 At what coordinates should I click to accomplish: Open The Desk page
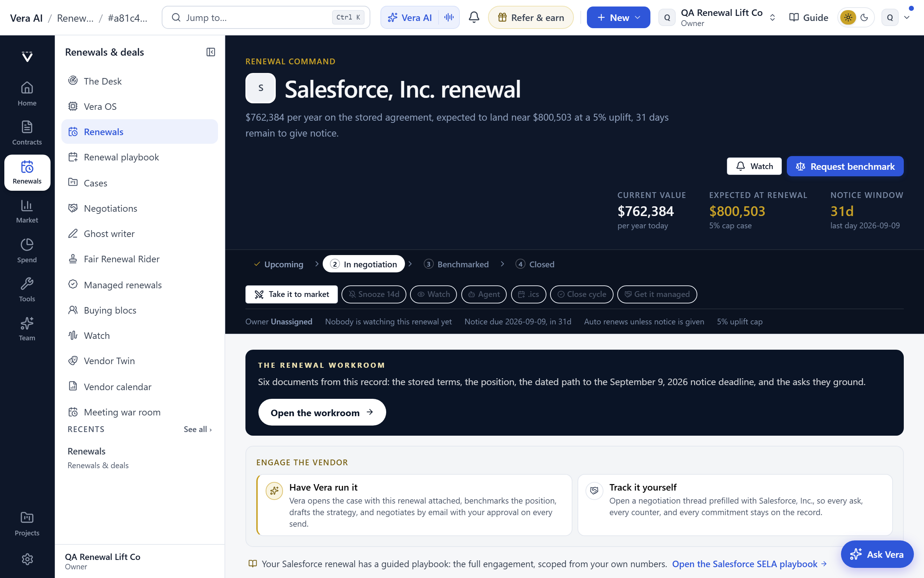pos(140,81)
